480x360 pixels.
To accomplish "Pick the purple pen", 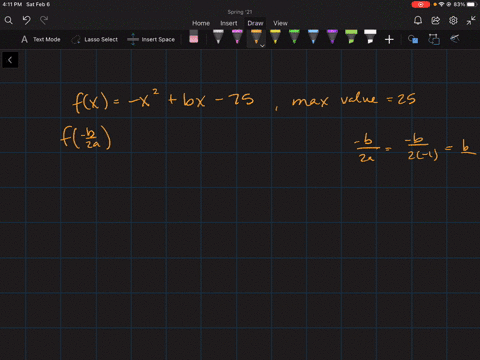I will (x=332, y=37).
